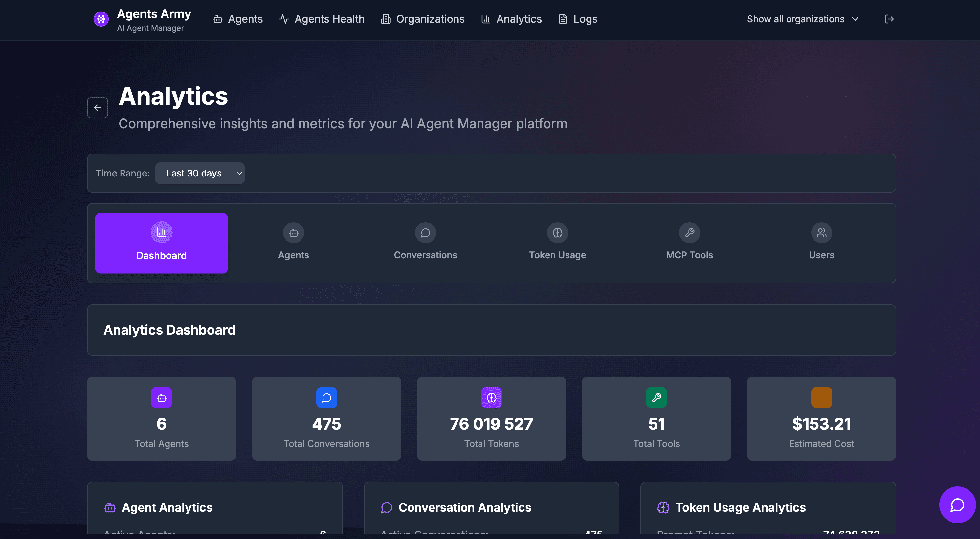Click the Total Conversations stat card
Image resolution: width=980 pixels, height=539 pixels.
pos(326,419)
